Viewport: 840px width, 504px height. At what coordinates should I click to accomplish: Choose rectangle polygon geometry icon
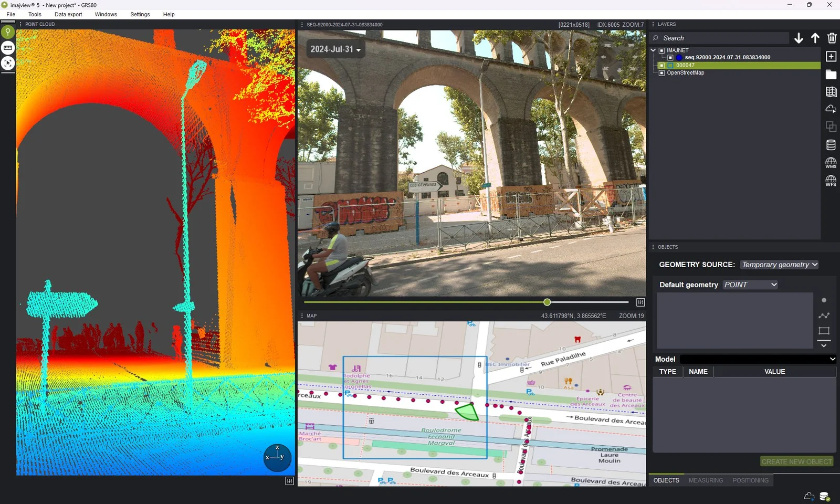824,331
